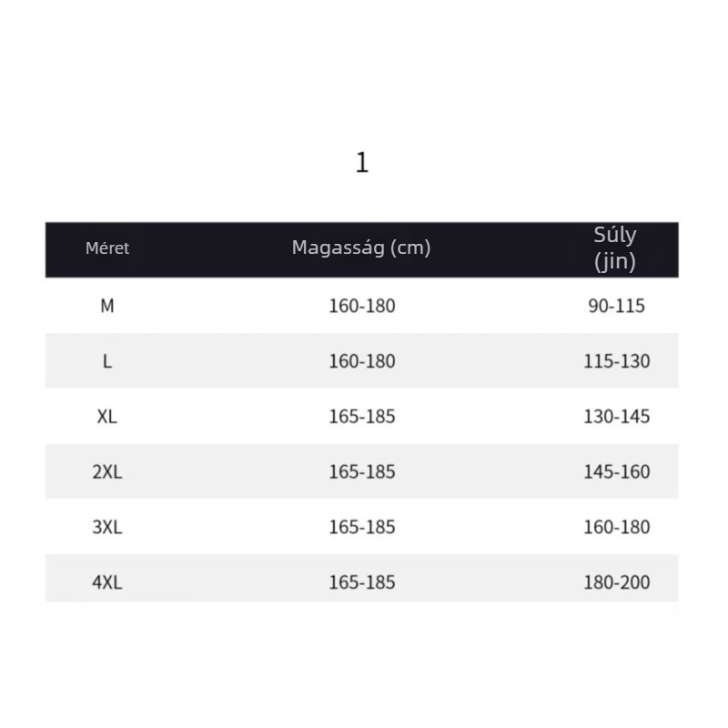
Task: Click the Méret column header
Action: click(107, 248)
